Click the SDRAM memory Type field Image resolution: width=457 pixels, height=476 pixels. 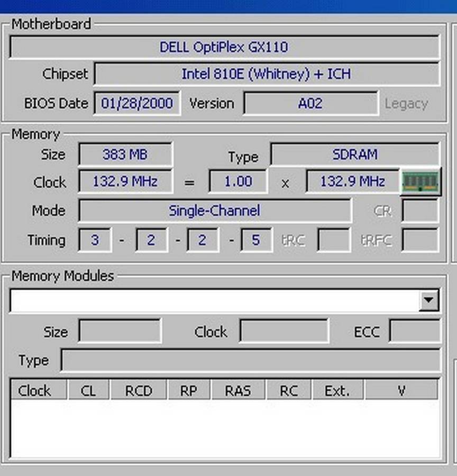pyautogui.click(x=354, y=154)
